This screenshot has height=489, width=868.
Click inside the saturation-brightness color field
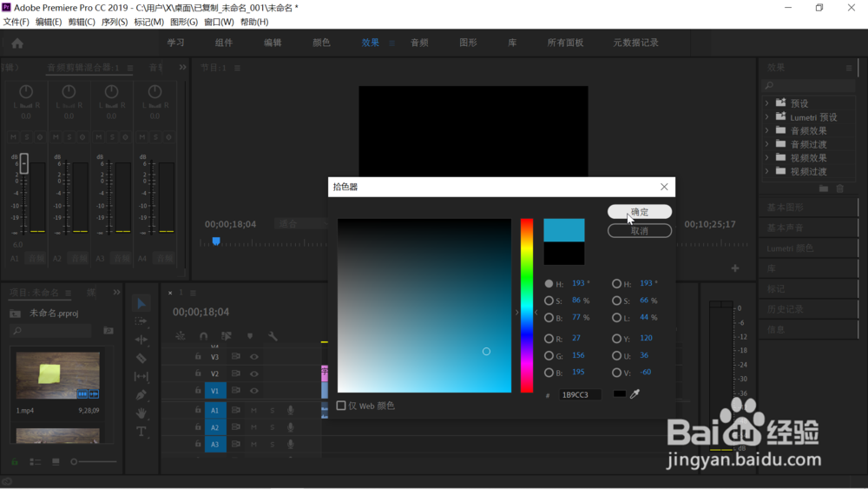[424, 306]
